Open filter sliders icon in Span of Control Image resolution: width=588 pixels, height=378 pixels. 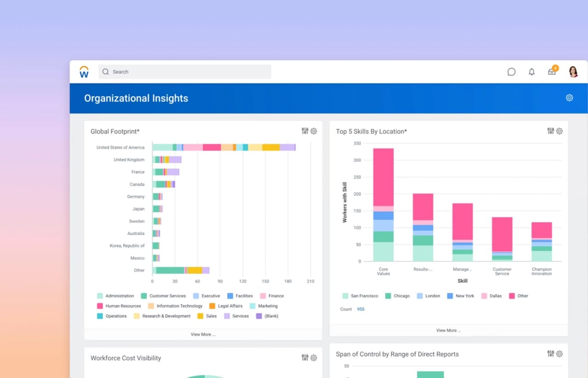(551, 353)
